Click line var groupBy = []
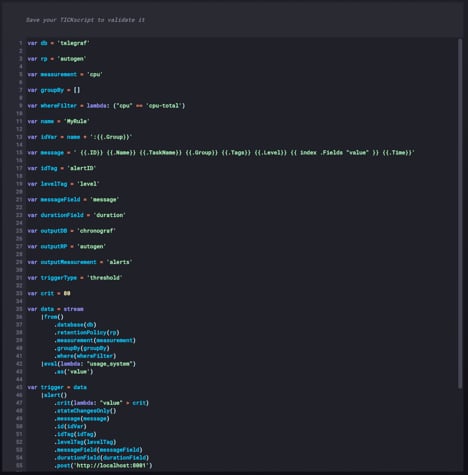The image size is (468, 475). [x=54, y=90]
